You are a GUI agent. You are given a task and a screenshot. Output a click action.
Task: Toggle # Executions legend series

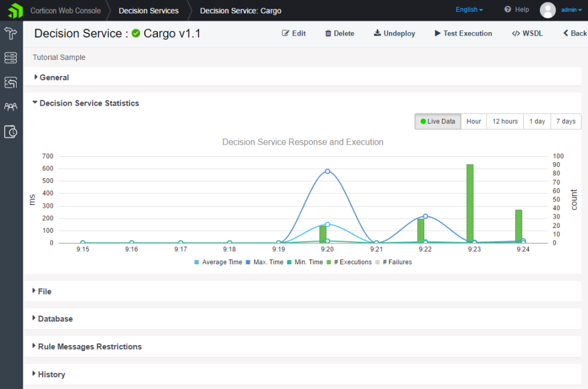[349, 263]
